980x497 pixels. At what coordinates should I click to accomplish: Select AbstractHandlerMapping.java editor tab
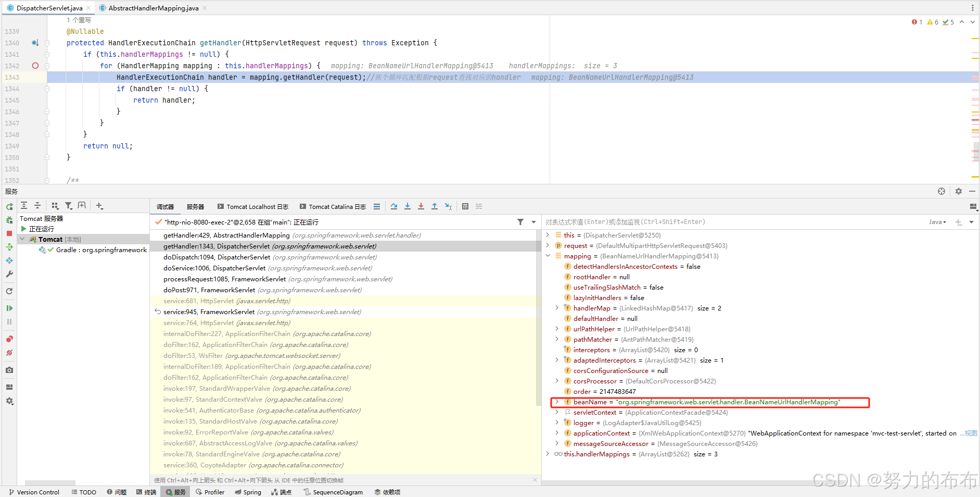(x=154, y=8)
